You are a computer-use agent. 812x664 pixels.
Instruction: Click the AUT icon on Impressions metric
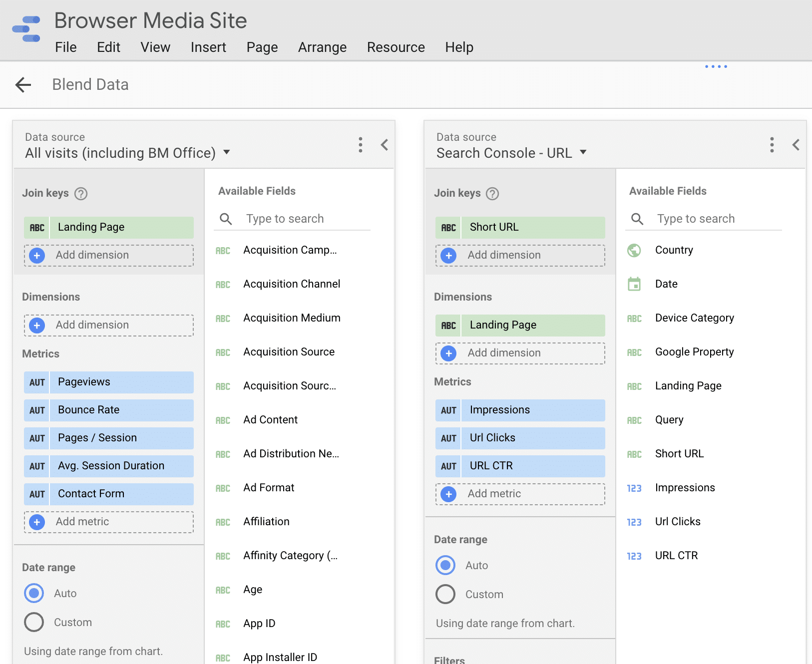click(x=448, y=410)
